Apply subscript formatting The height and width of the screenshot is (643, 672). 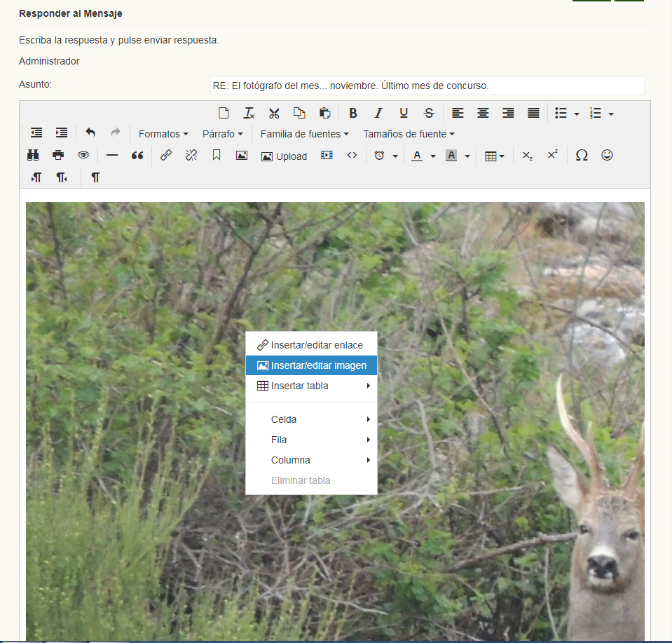527,155
